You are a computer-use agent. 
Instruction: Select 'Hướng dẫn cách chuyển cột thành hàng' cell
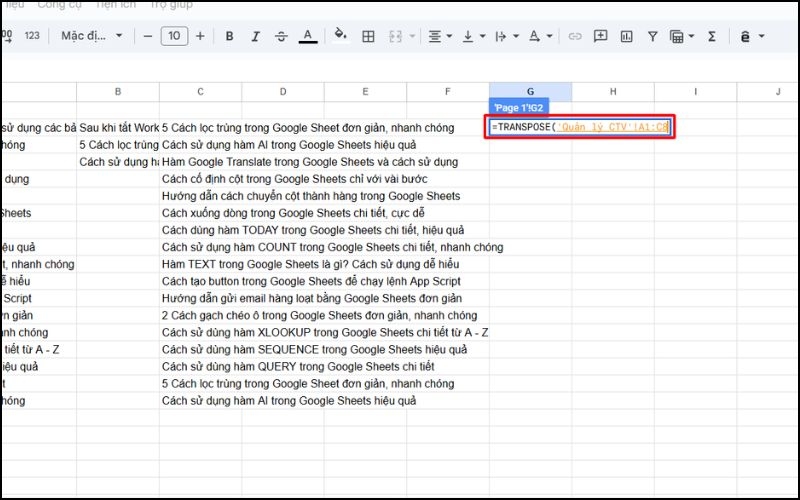311,196
